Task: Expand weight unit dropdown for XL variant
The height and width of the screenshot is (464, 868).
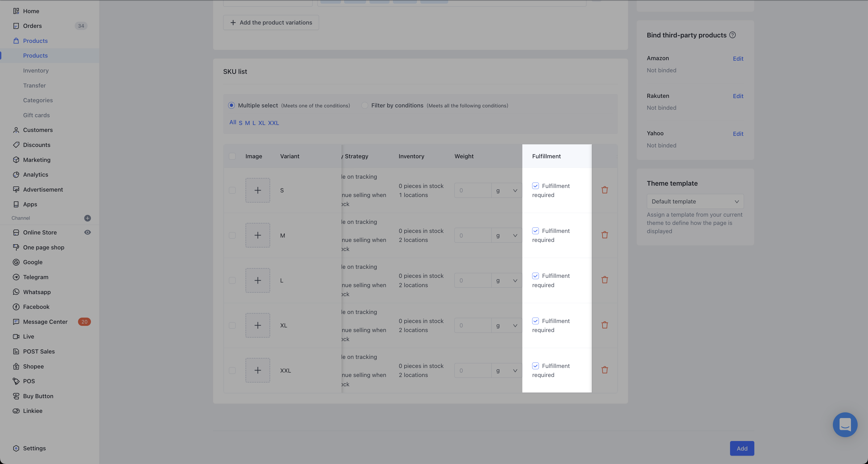Action: coord(506,325)
